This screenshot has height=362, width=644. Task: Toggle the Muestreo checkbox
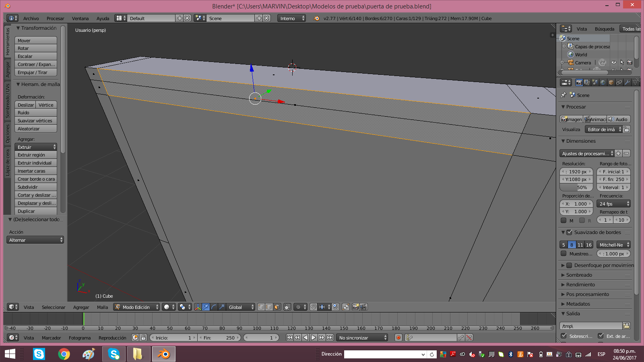pos(563,254)
